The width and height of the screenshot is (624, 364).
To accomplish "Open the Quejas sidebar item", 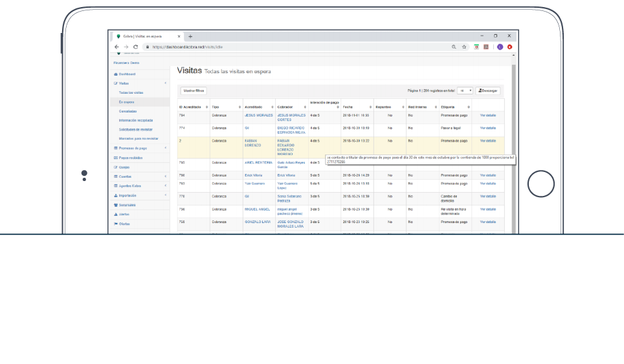I will [x=123, y=167].
